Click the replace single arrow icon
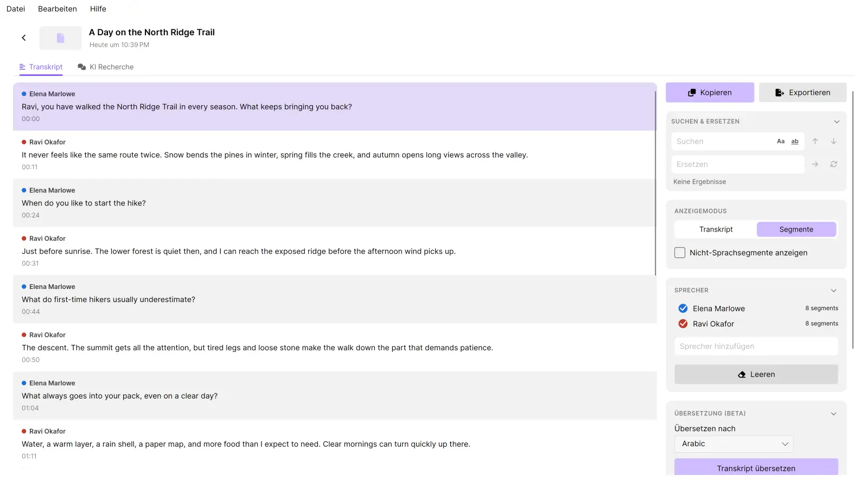Viewport: 868px width, 488px height. pos(815,164)
